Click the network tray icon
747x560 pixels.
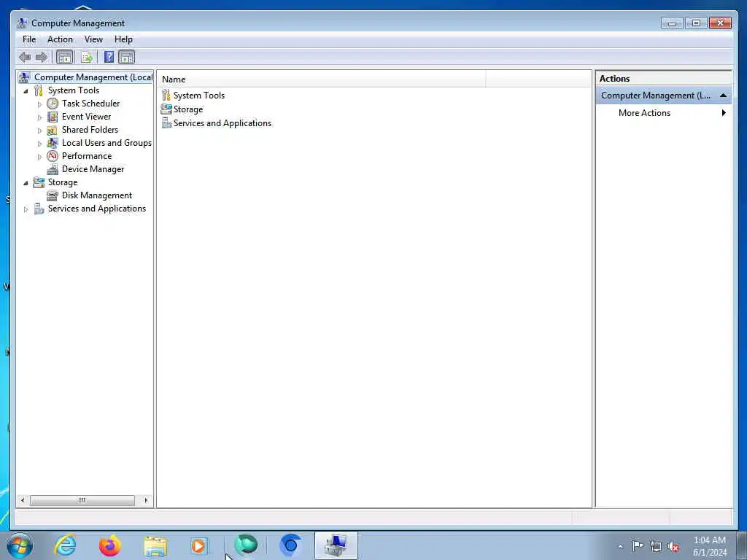[x=656, y=547]
